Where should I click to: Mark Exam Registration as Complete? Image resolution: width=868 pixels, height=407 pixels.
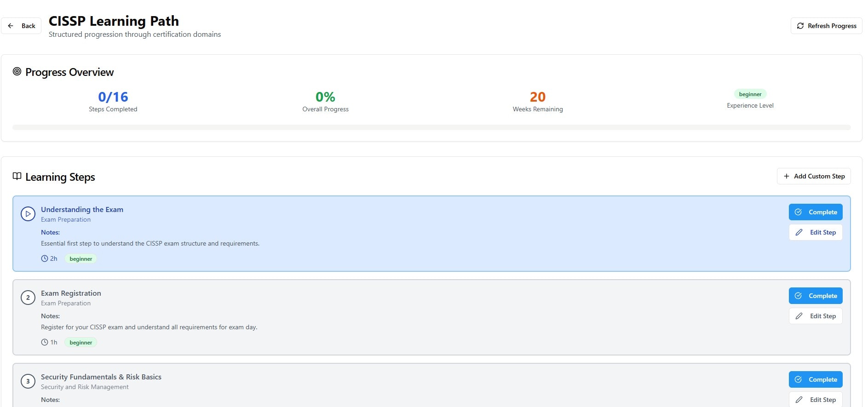point(816,296)
